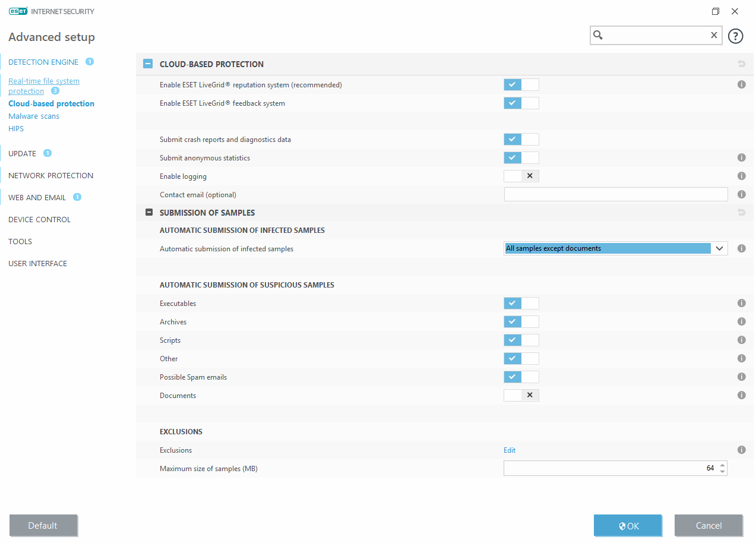Clear the search box with X icon

click(x=714, y=36)
